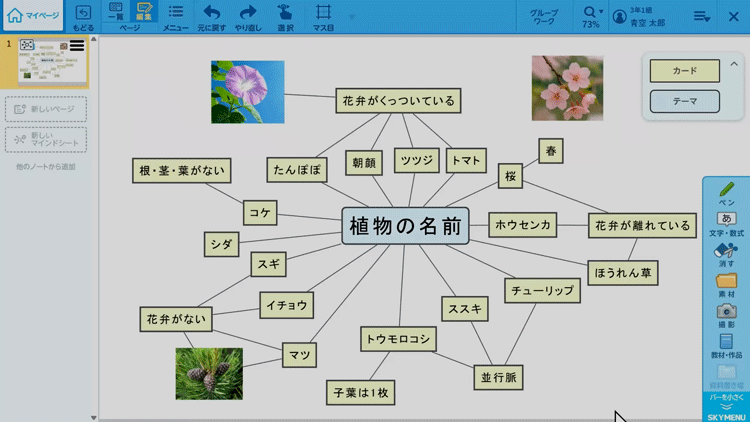The height and width of the screenshot is (422, 750).
Task: Click the 選択 selection tool
Action: [285, 17]
